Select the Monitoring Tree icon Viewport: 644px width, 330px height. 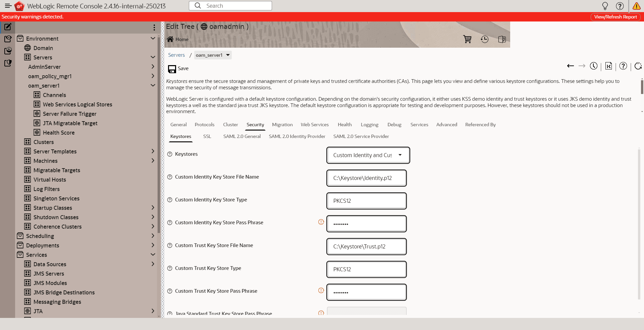coord(8,51)
